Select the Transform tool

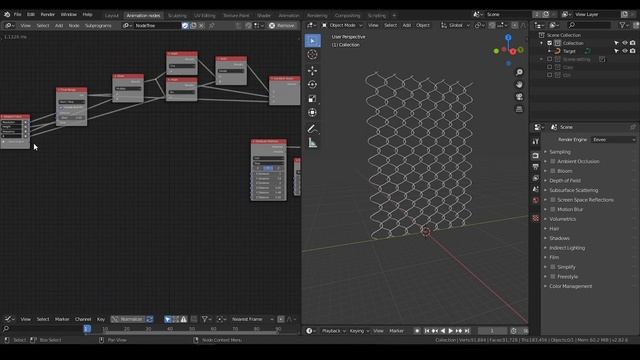312,112
